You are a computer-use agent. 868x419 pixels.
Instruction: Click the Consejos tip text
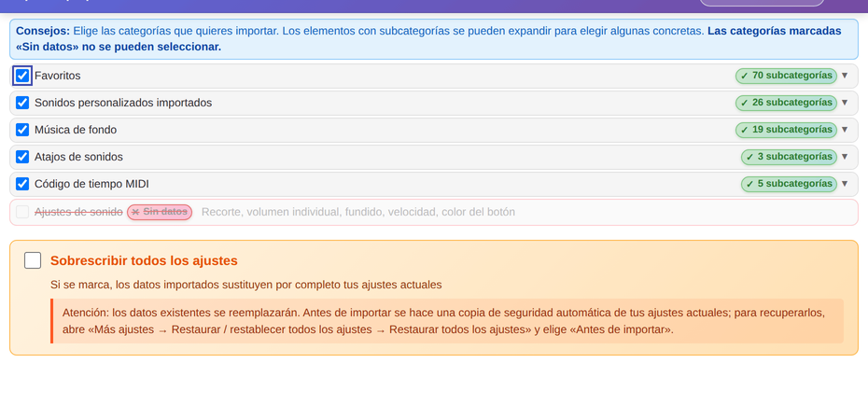[433, 39]
